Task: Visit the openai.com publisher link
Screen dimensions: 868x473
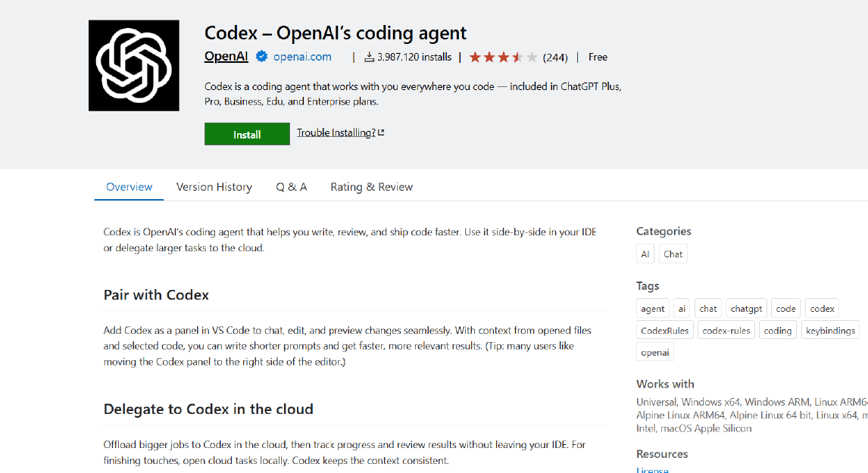Action: 301,56
